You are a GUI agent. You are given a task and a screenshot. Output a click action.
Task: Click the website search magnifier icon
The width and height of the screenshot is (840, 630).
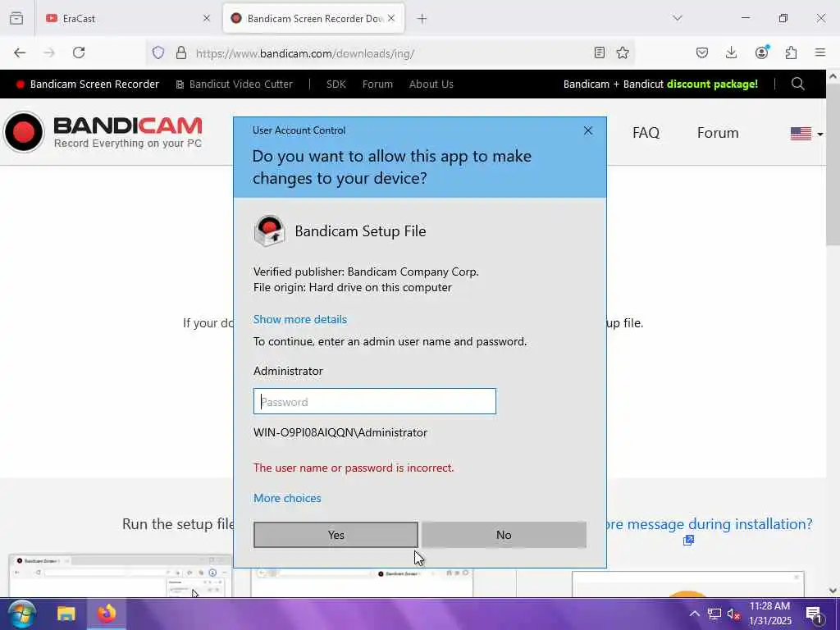tap(797, 84)
